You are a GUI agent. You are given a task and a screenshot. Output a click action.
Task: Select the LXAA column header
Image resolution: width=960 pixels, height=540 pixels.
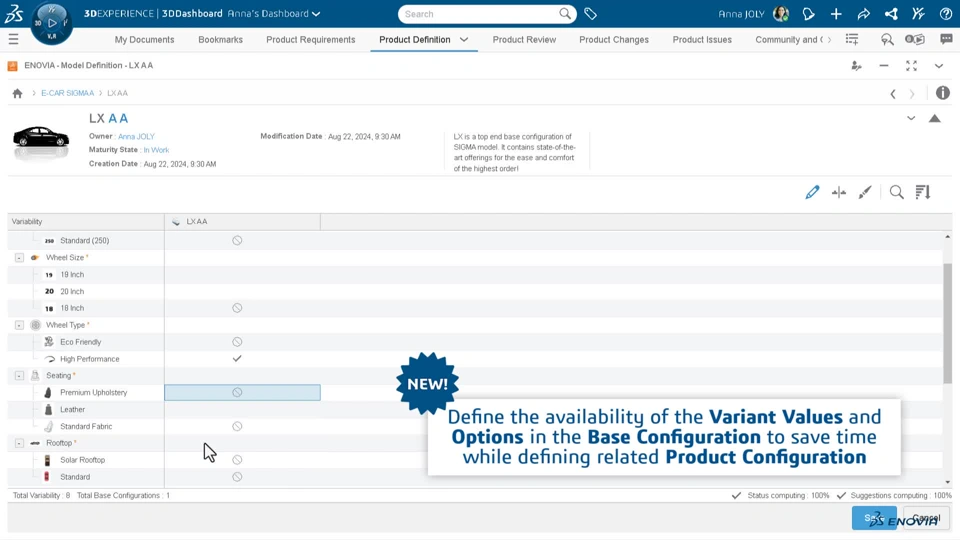(x=242, y=222)
